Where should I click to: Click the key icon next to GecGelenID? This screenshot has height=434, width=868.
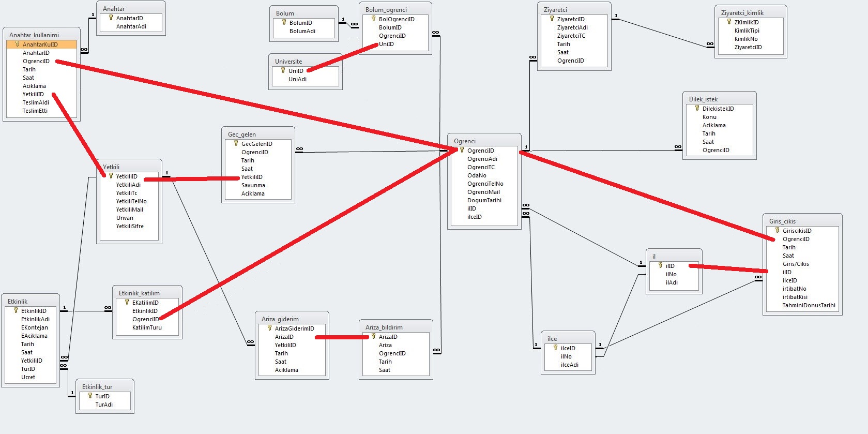(x=236, y=144)
